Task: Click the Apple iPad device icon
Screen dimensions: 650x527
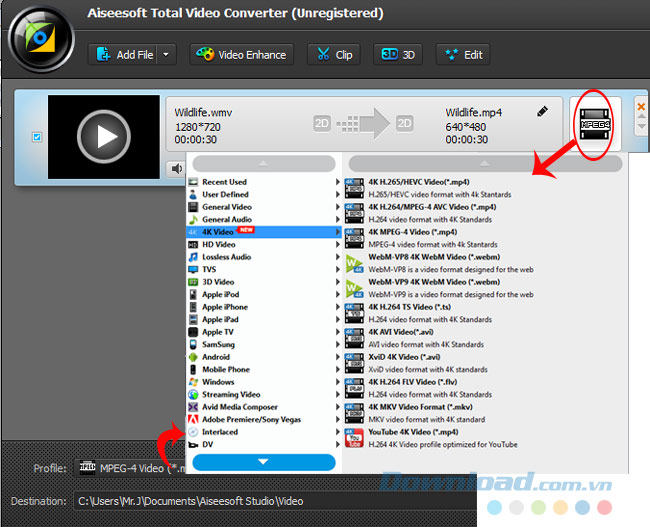Action: tap(193, 320)
